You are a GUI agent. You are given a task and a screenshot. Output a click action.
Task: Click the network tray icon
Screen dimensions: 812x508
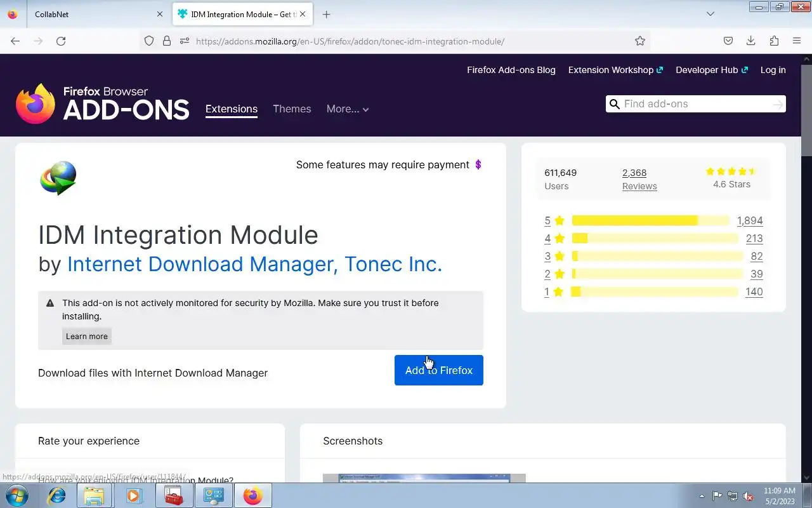coord(733,496)
